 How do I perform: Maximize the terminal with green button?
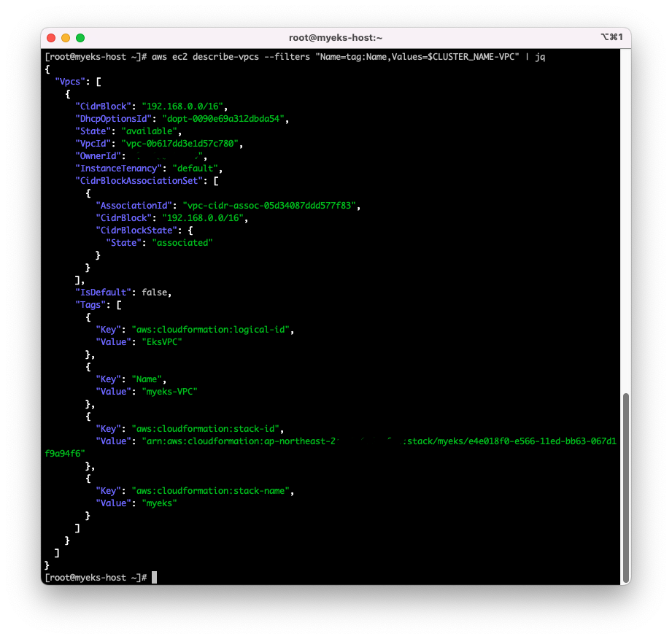coord(80,38)
